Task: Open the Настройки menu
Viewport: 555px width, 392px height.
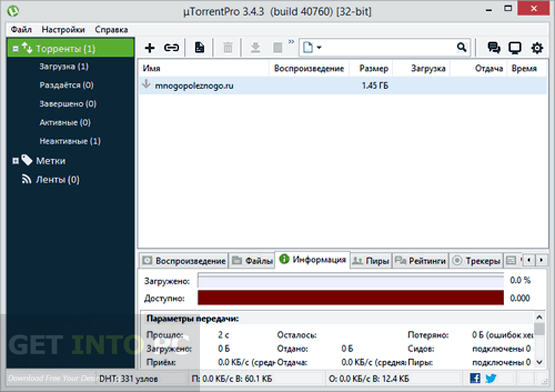Action: click(x=63, y=29)
